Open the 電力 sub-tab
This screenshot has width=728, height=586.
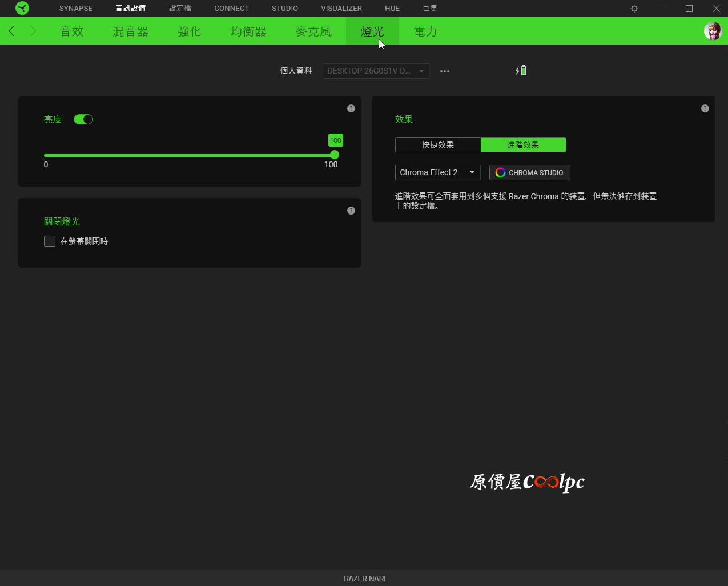(x=425, y=31)
